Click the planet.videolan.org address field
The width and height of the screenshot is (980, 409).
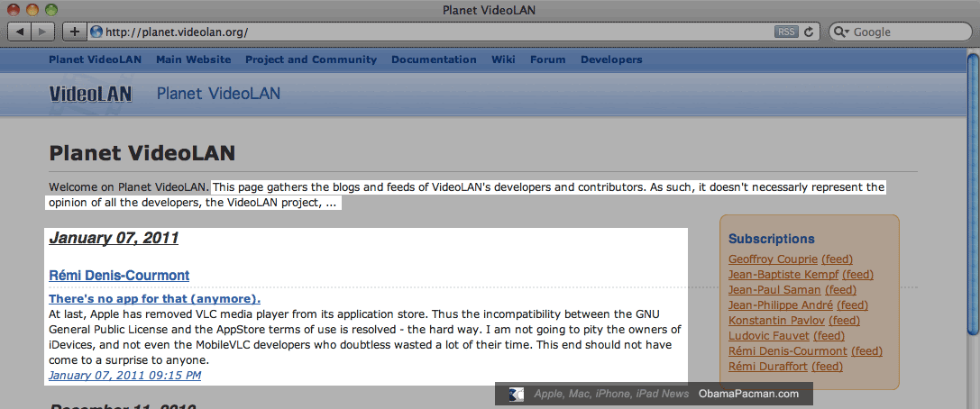[x=453, y=32]
